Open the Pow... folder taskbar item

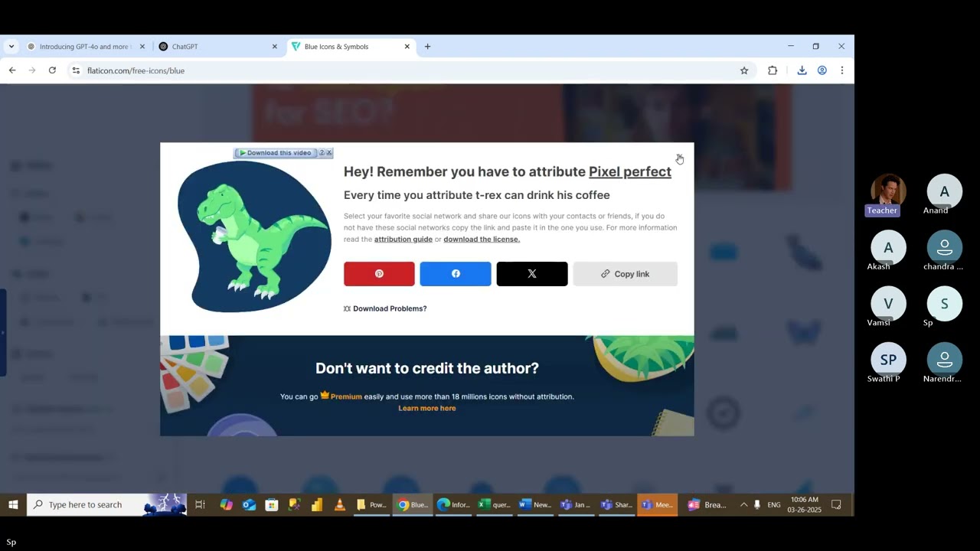coord(372,505)
